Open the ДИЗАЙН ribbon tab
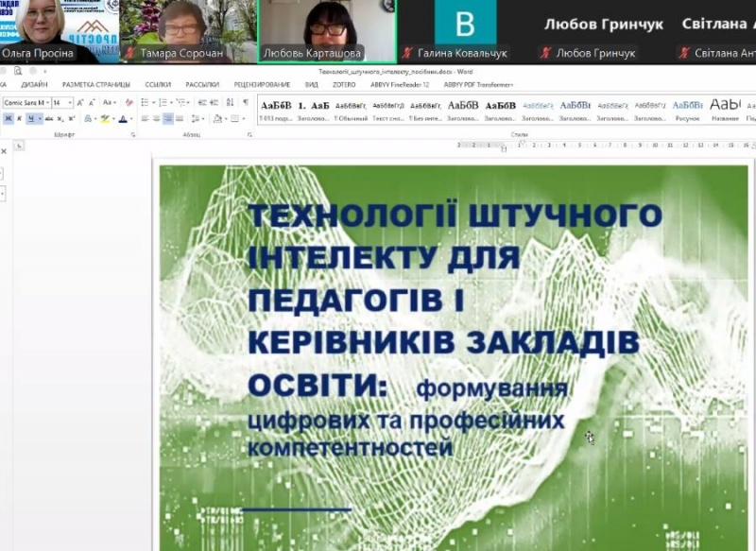Screen dimensions: 756x551 pos(34,84)
